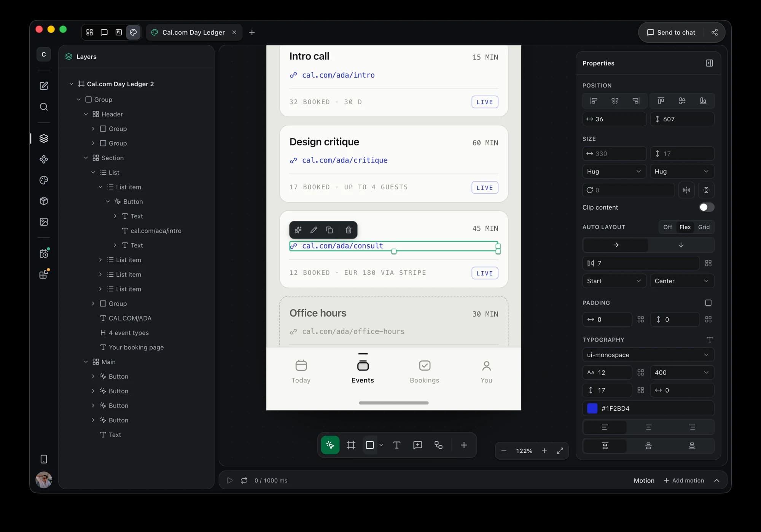
Task: Toggle individual padding square icon
Action: tap(708, 303)
